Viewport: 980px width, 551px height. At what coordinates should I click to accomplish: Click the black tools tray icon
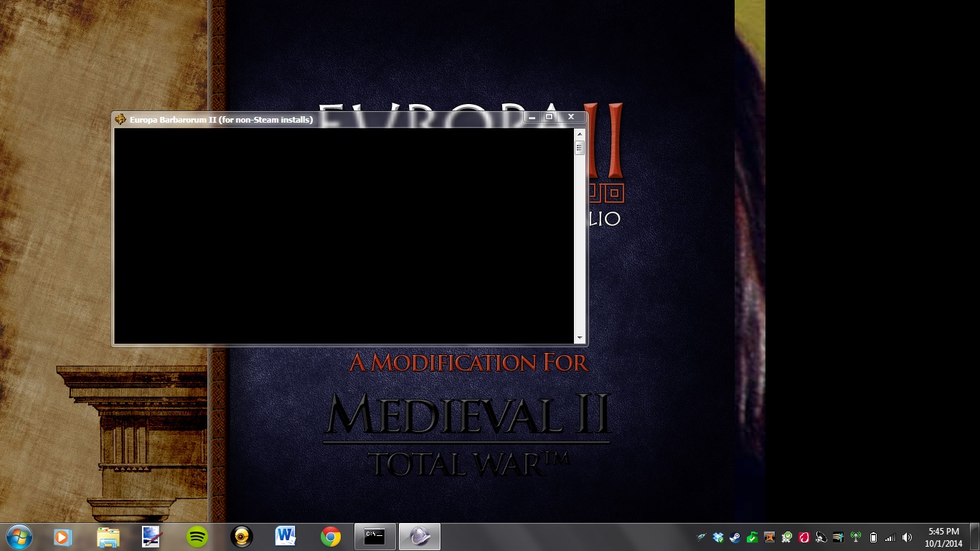tap(838, 537)
